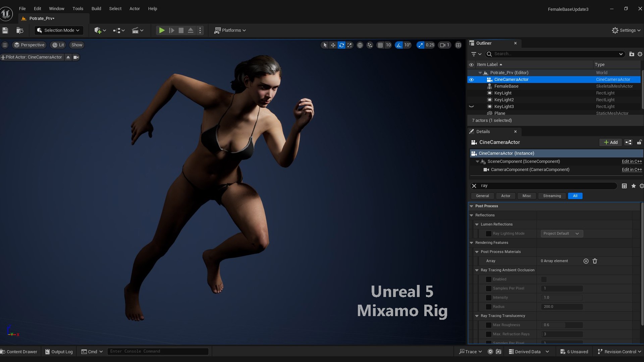
Task: Toggle scale snapping
Action: coord(421,45)
